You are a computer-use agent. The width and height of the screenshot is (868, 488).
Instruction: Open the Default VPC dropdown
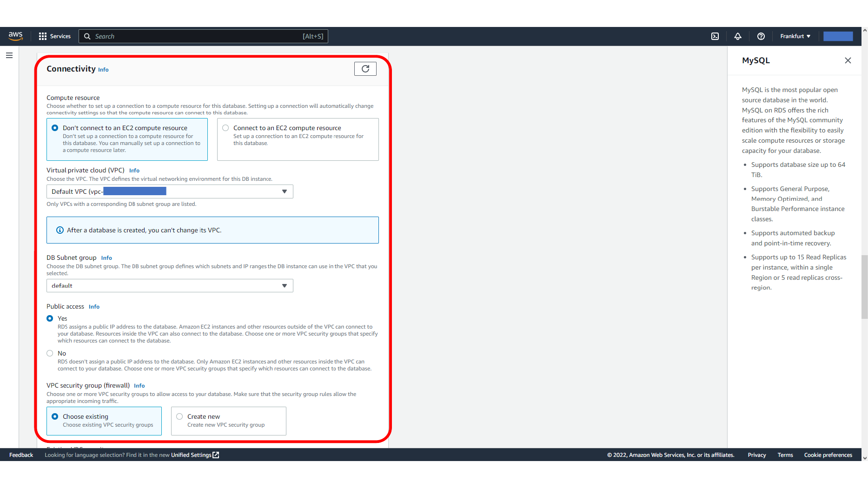pyautogui.click(x=170, y=191)
